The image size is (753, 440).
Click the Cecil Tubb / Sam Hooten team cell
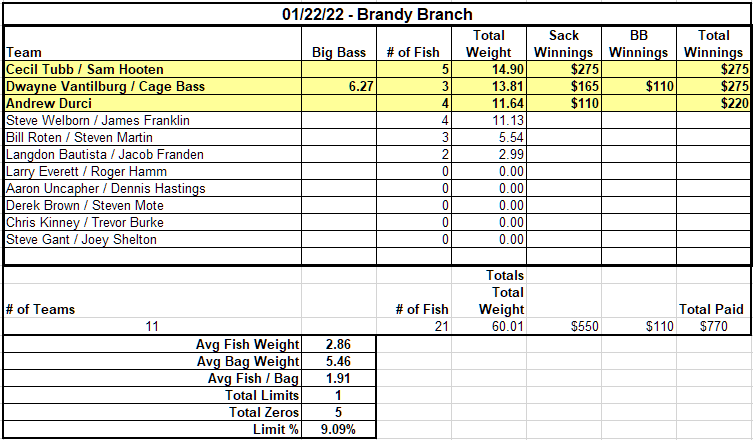[x=153, y=69]
